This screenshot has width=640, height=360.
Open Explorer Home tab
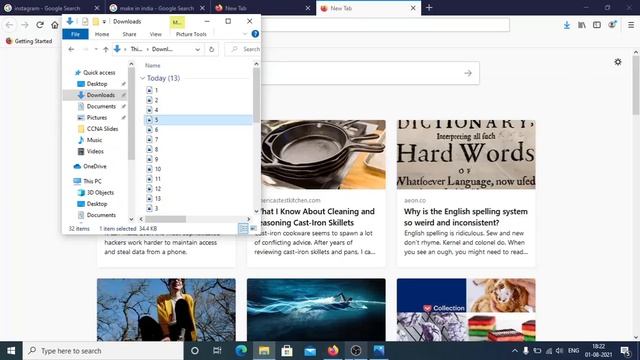(102, 34)
